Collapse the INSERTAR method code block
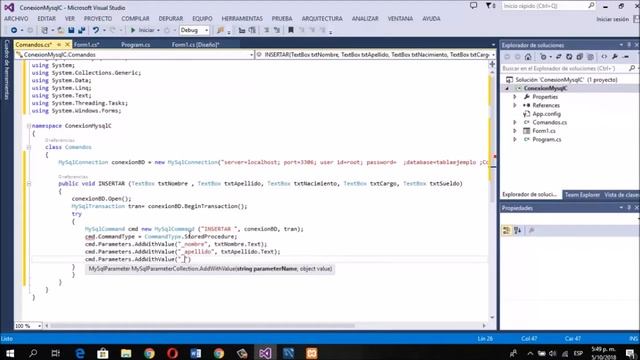 point(29,184)
